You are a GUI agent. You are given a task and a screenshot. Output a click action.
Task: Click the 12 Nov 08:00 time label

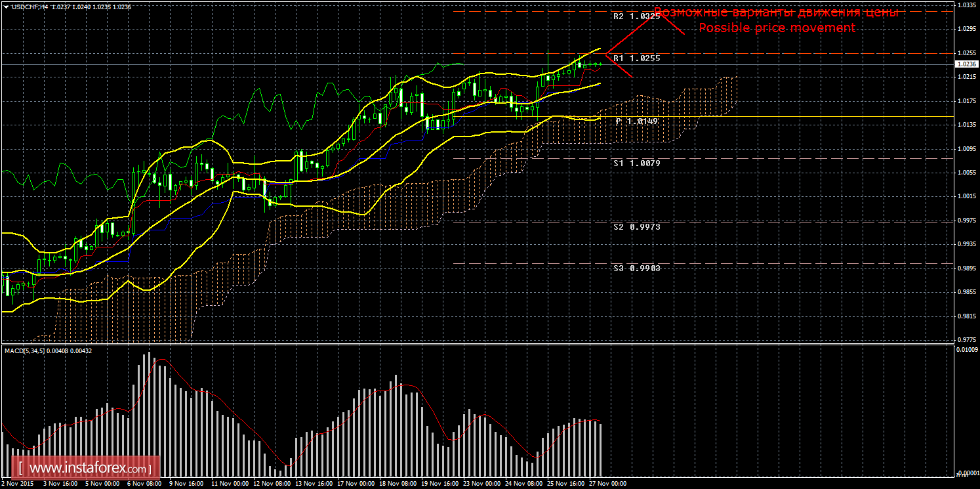[x=272, y=484]
